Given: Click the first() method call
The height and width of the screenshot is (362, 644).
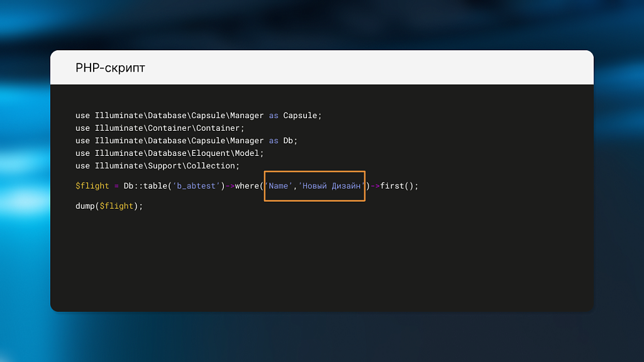Looking at the screenshot, I should 397,186.
